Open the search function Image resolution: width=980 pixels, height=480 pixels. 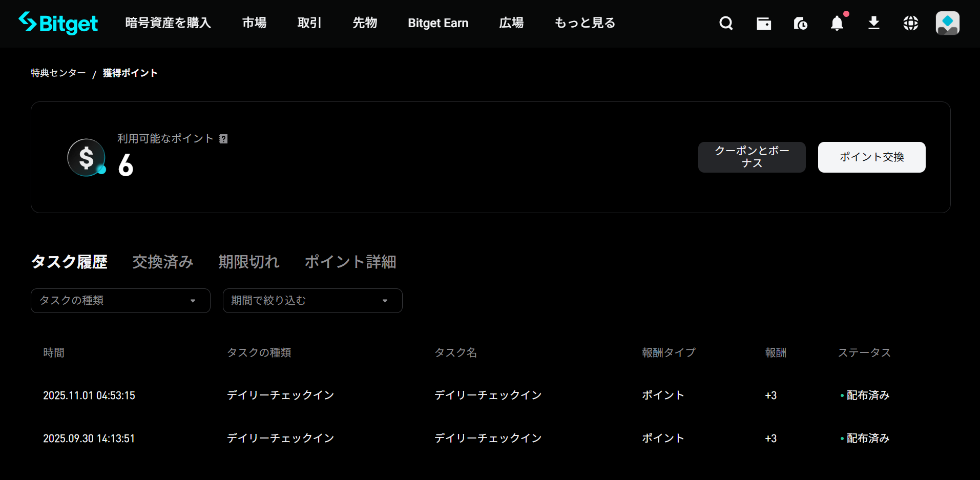[x=725, y=23]
